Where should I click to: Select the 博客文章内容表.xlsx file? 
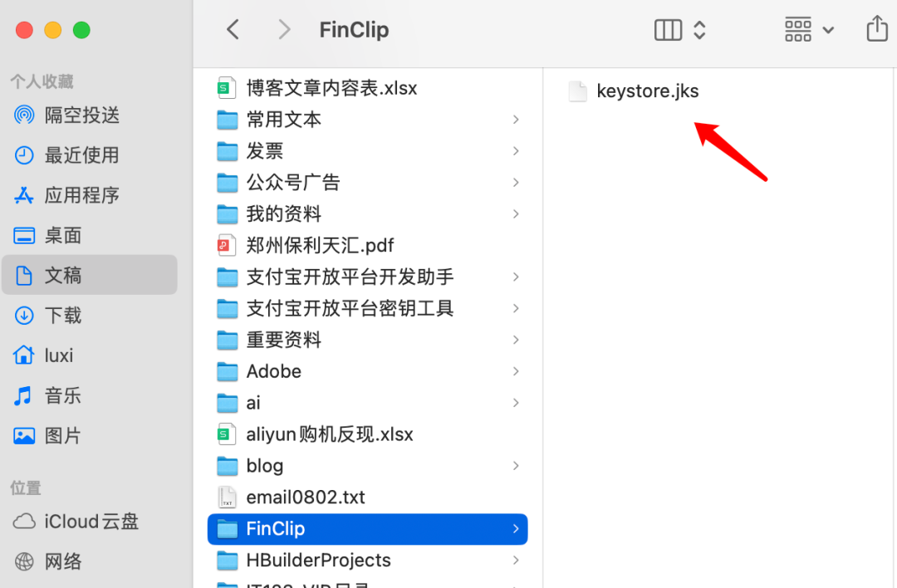click(367, 88)
